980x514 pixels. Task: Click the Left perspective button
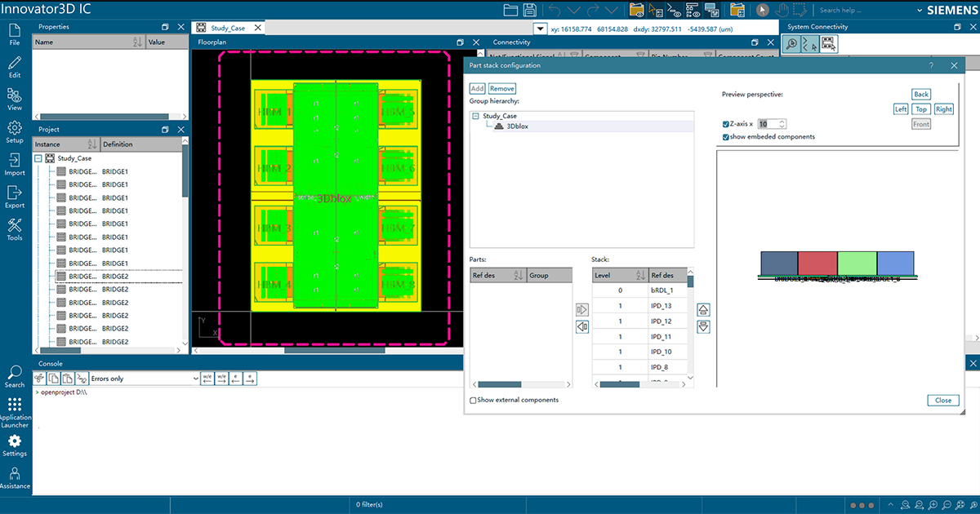(901, 109)
